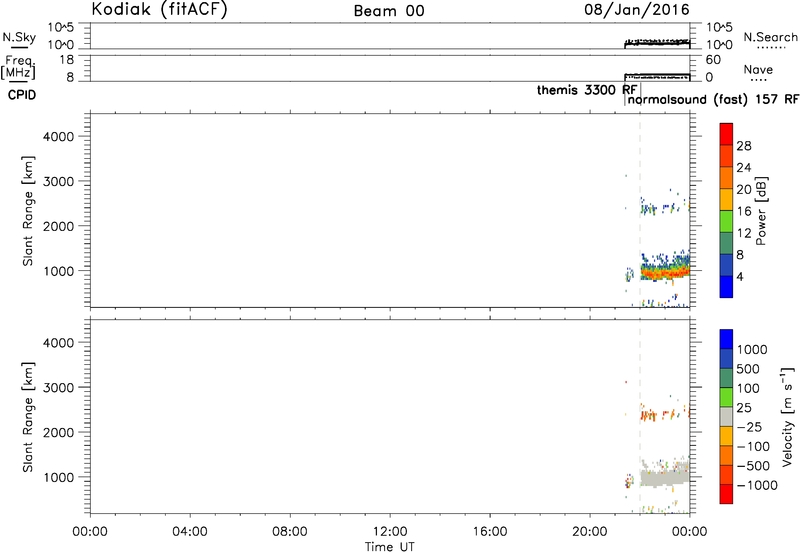
Task: Click the 'Velocity [m s-1]' color bar title
Action: coord(788,416)
